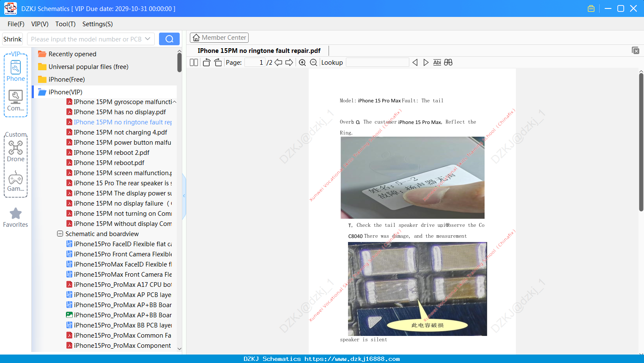Open the model number dropdown arrow

pyautogui.click(x=148, y=39)
